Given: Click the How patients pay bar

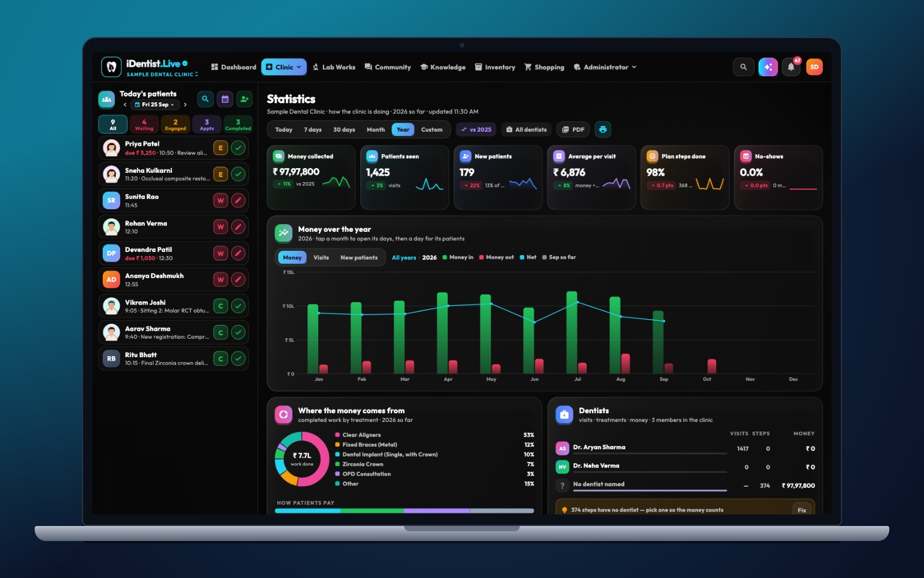Looking at the screenshot, I should point(404,511).
